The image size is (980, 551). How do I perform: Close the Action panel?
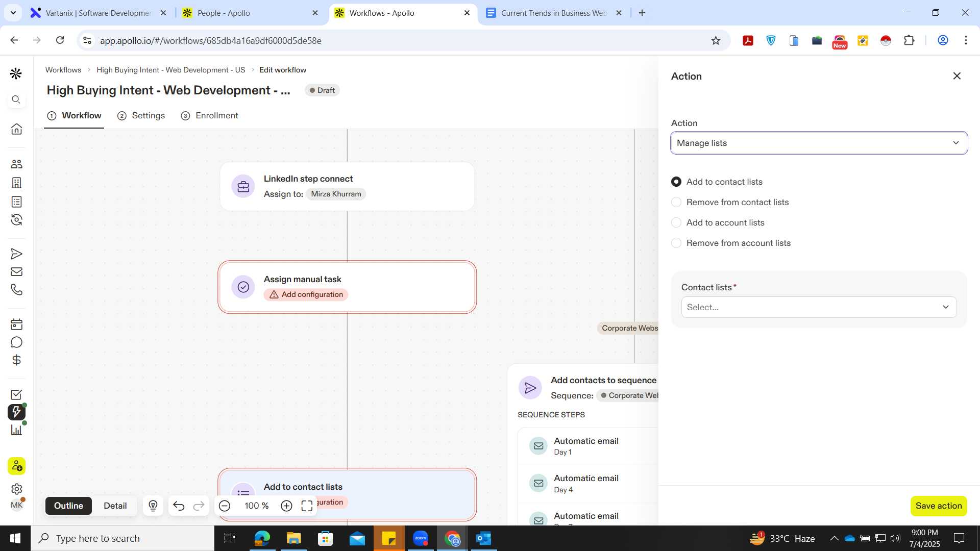(957, 76)
